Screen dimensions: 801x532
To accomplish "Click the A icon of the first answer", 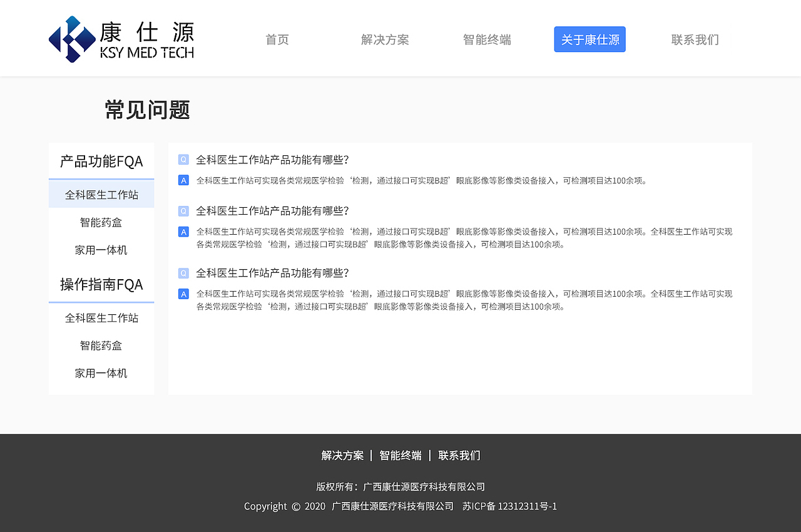I will tap(183, 180).
